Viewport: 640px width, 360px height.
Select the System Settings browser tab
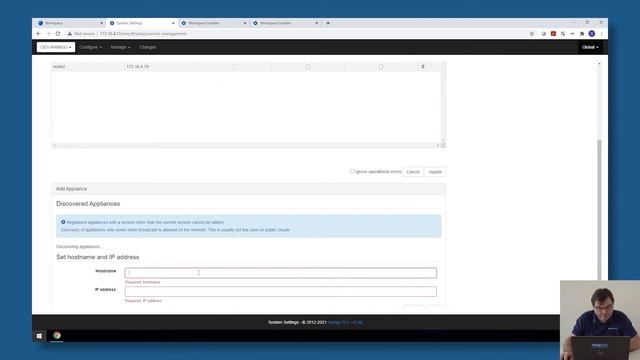[142, 23]
